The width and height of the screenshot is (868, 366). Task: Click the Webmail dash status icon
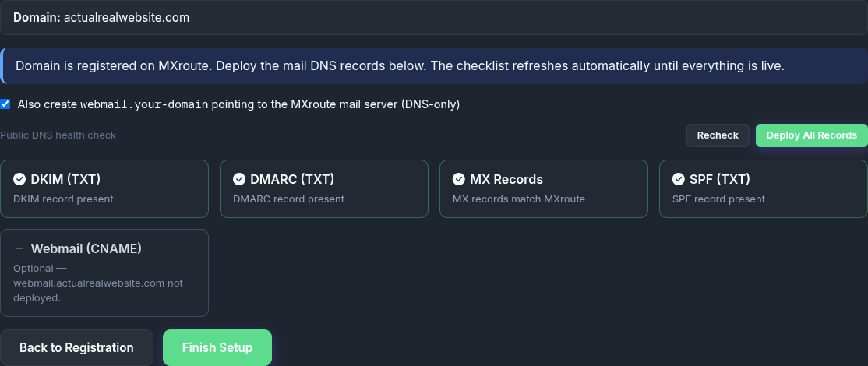pyautogui.click(x=19, y=248)
